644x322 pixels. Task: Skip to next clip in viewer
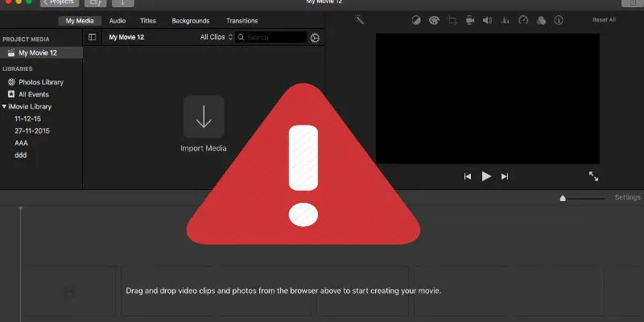point(505,176)
